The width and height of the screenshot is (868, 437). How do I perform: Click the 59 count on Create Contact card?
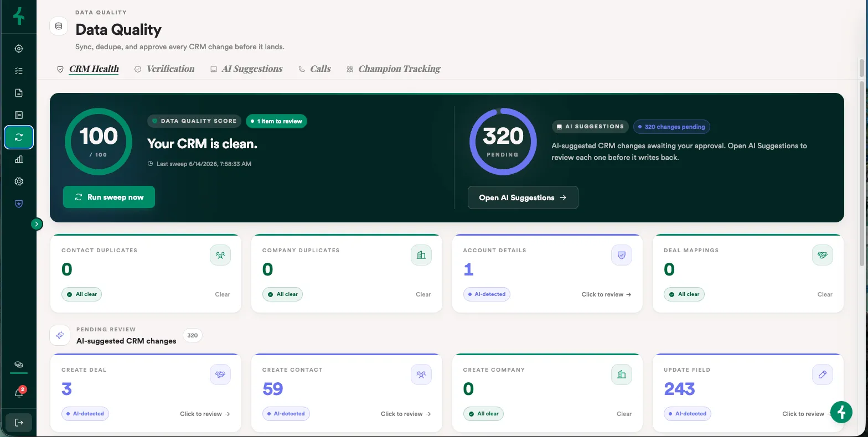click(273, 389)
